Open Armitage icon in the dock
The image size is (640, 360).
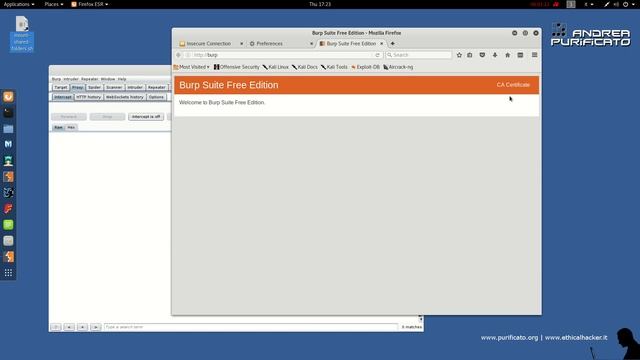click(x=8, y=160)
